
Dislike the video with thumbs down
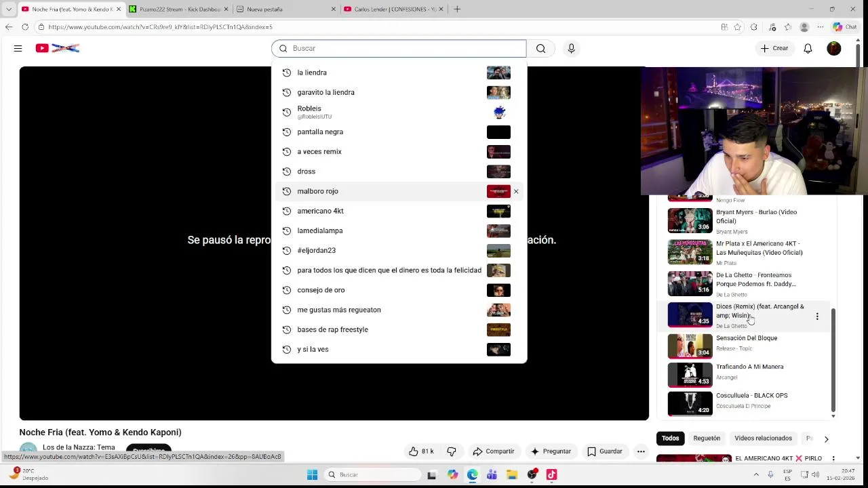[452, 451]
